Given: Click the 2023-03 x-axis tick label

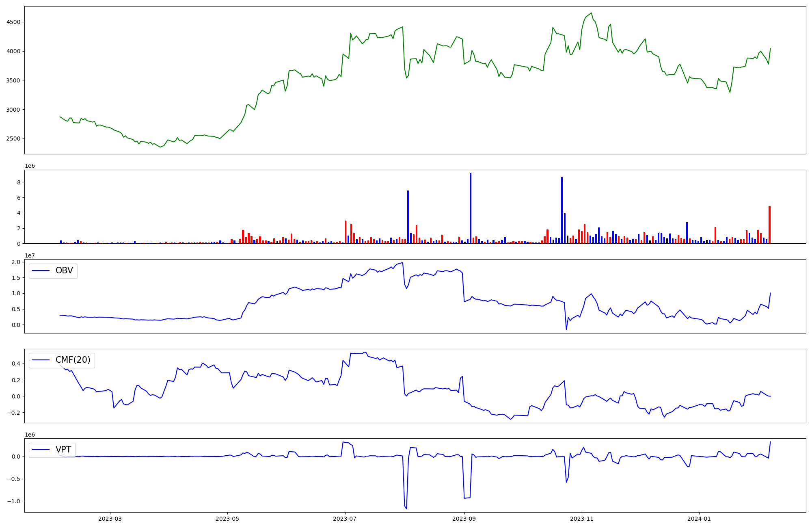Looking at the screenshot, I should point(110,519).
